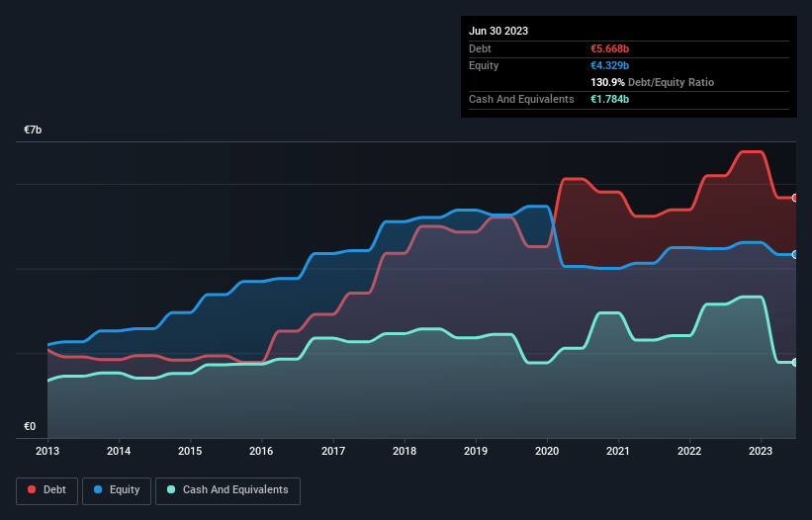This screenshot has width=812, height=520.
Task: Click the 2013 x-axis label
Action: point(47,450)
